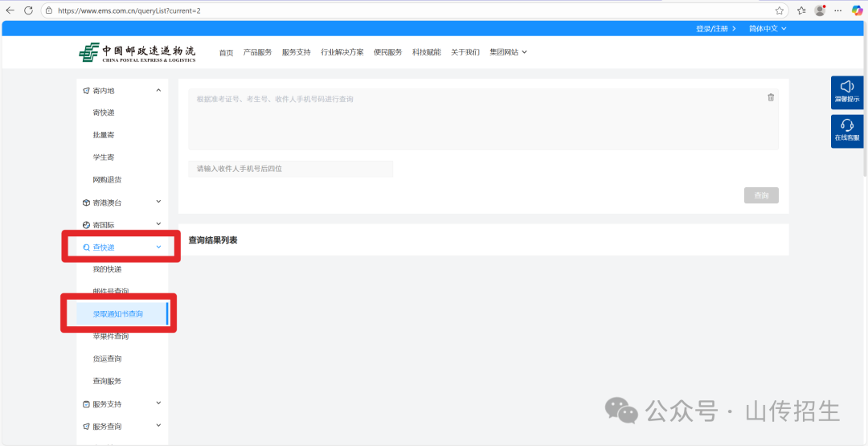Viewport: 868px width, 446px height.
Task: Open 关于我们 navigation item
Action: [465, 52]
